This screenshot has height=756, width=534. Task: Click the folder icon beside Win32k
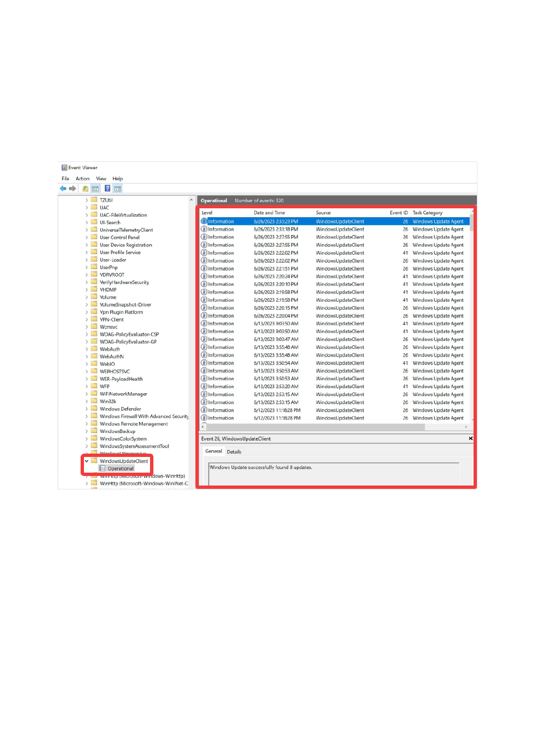point(94,402)
